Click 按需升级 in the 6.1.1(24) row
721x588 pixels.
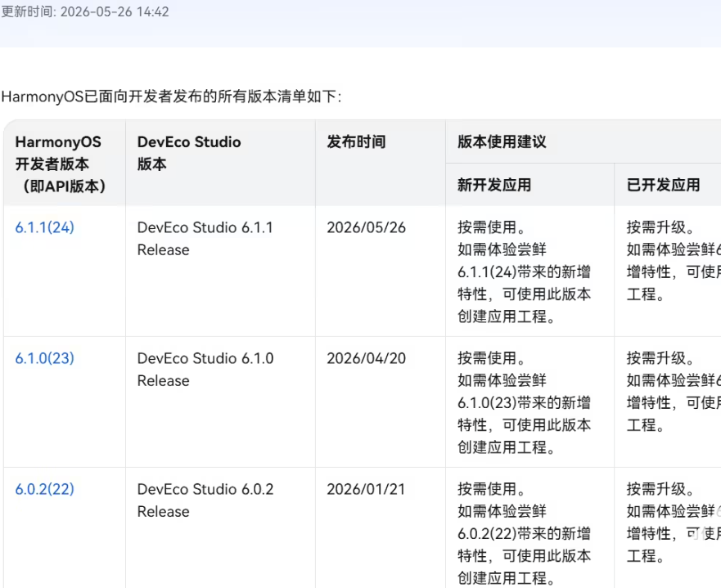pos(660,227)
